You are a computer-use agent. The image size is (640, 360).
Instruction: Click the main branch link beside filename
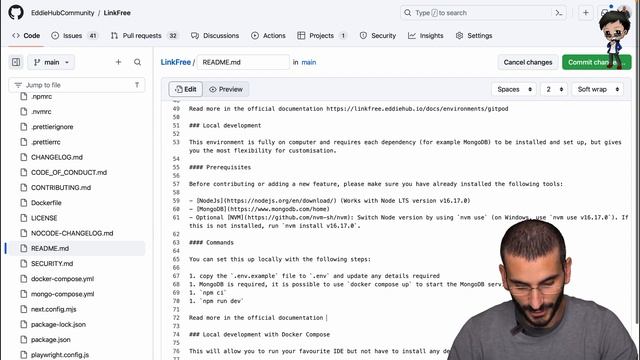tap(309, 62)
